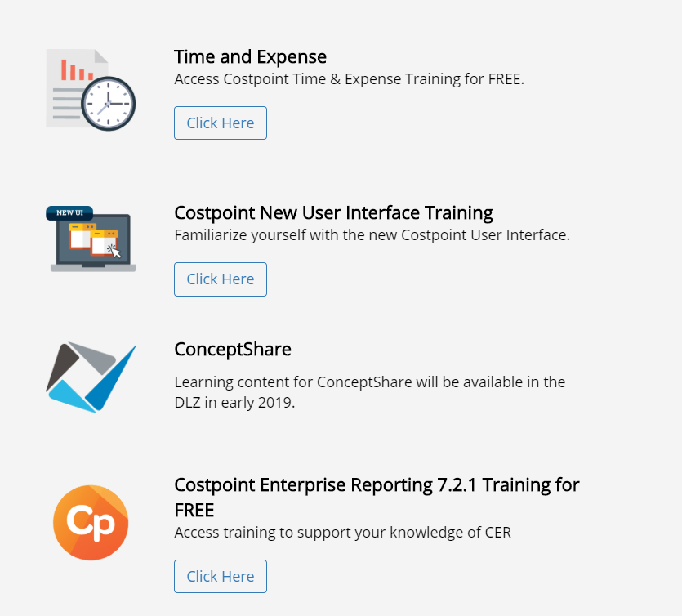Click the ConceptShare logo

point(90,377)
